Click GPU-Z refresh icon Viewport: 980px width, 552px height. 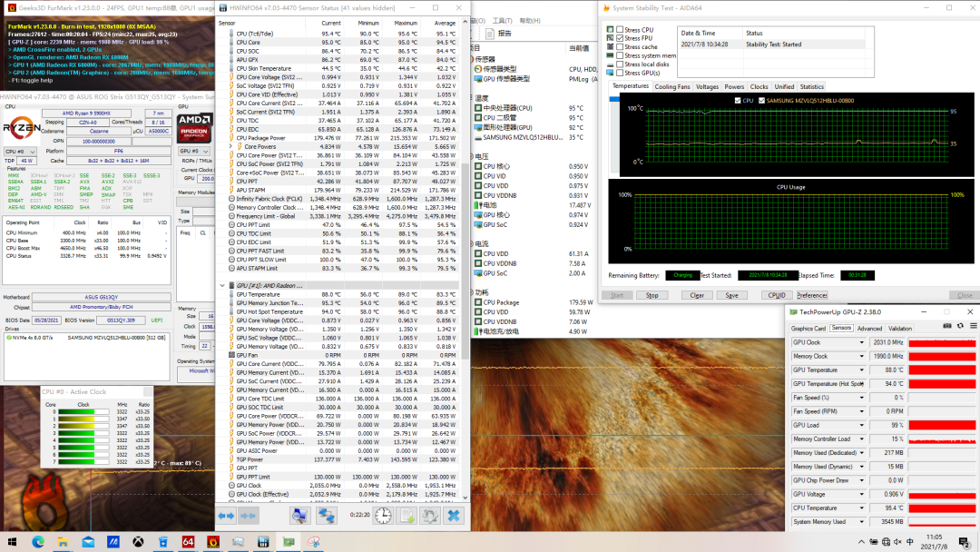pyautogui.click(x=959, y=328)
